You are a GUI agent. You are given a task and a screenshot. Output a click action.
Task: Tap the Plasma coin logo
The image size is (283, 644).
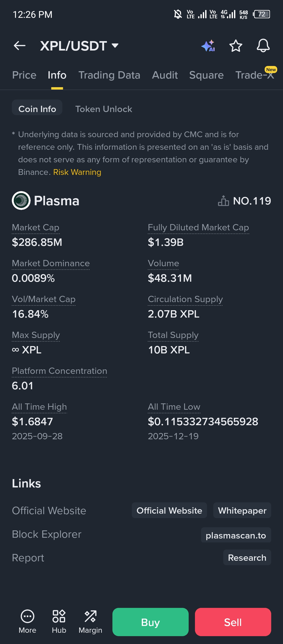coord(21,201)
